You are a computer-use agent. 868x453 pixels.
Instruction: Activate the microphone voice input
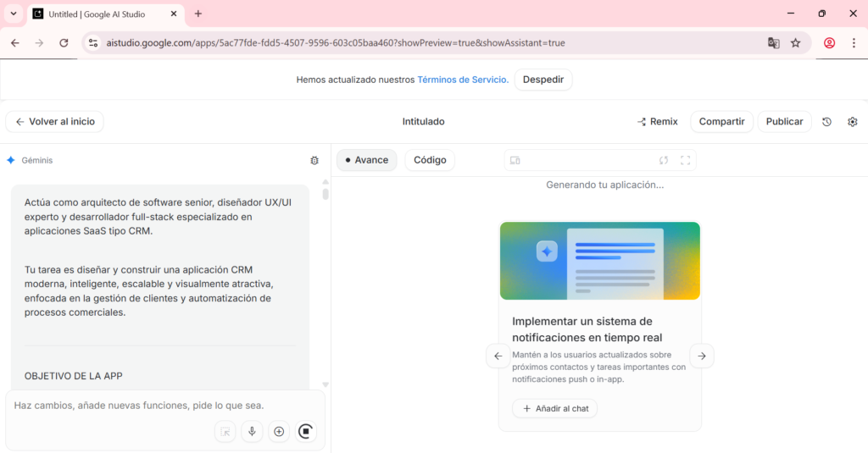pyautogui.click(x=252, y=432)
